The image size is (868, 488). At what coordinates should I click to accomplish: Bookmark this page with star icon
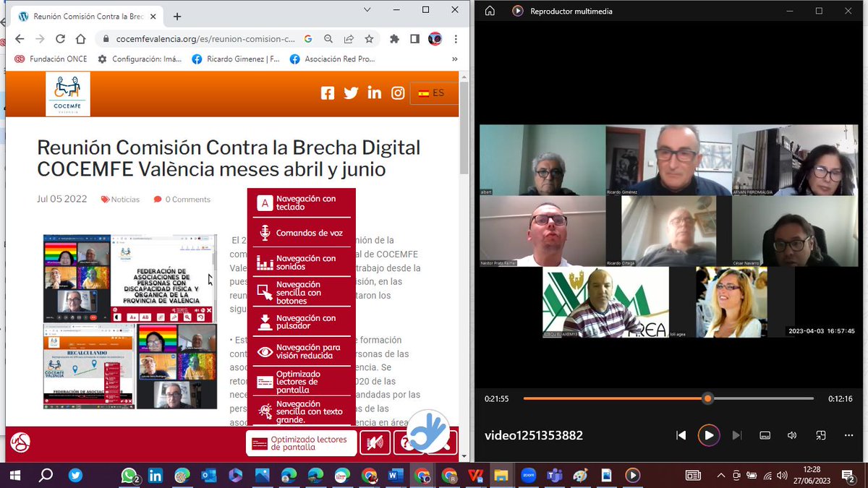tap(369, 39)
